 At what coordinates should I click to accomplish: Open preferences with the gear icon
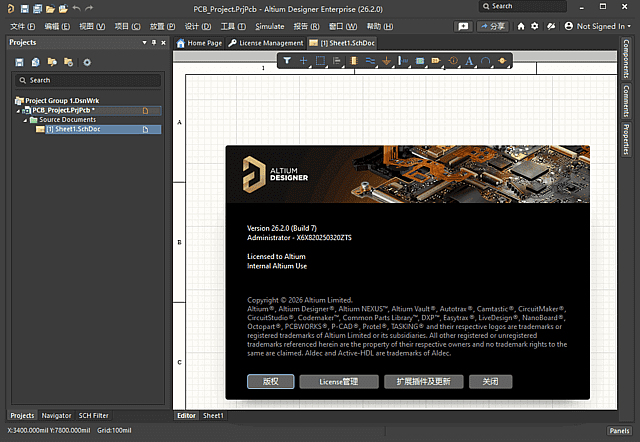[x=535, y=26]
